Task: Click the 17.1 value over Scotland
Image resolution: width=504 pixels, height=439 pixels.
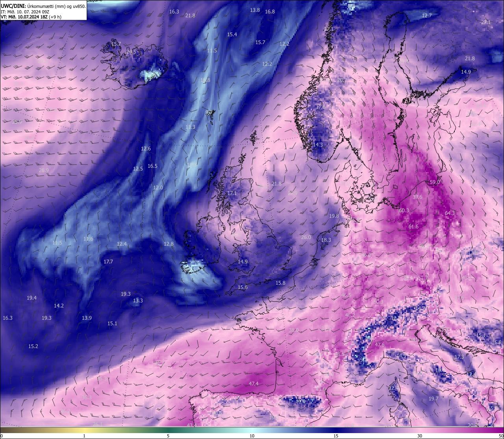Action: point(232,193)
